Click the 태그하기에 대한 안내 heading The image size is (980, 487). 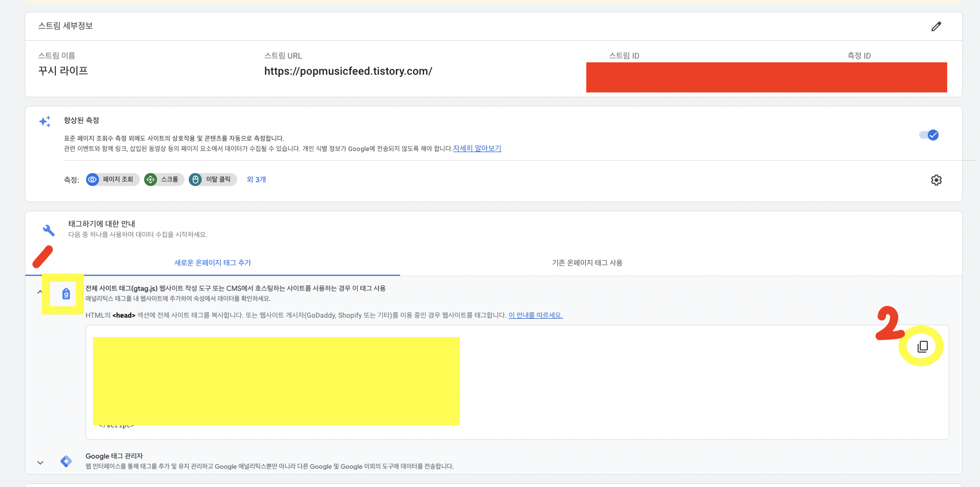(x=102, y=224)
